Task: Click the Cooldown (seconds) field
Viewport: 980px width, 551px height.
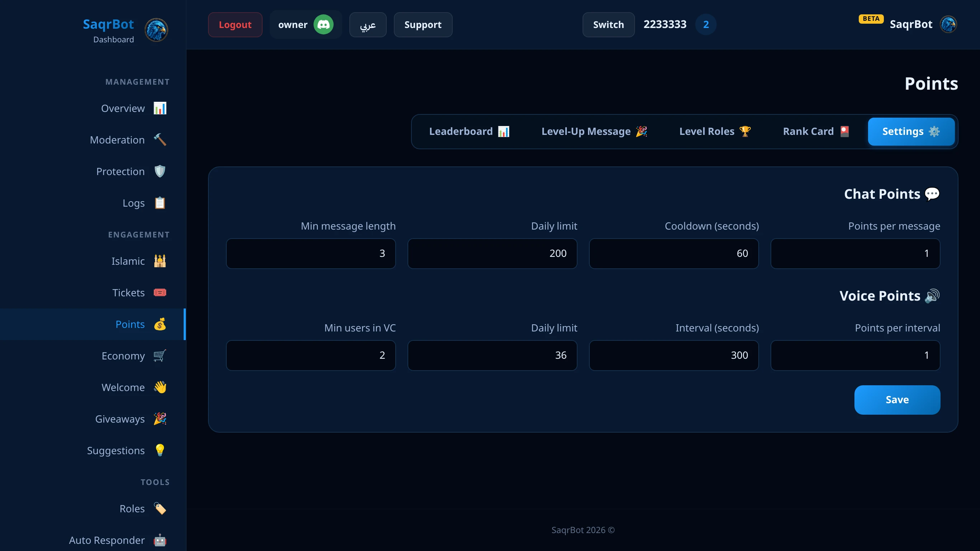Action: (674, 254)
